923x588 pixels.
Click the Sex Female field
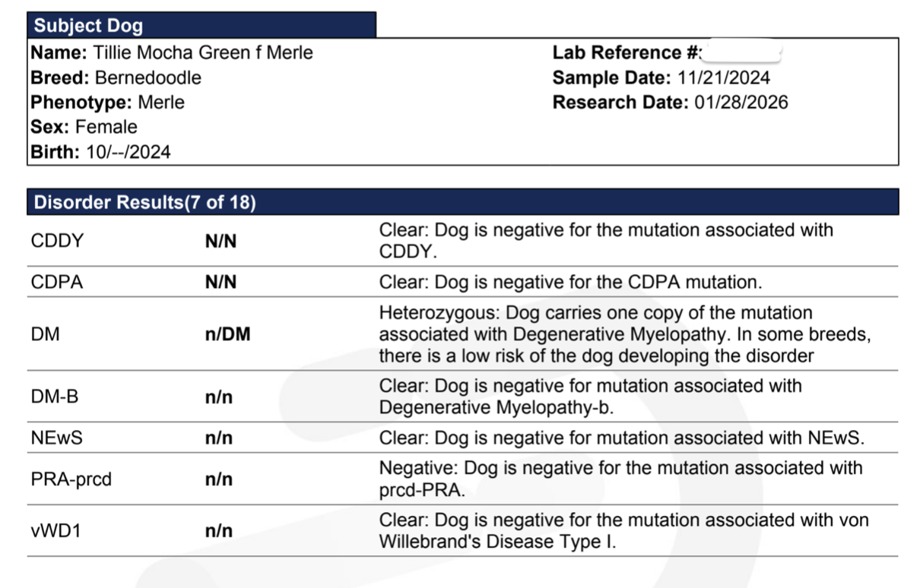coord(84,127)
